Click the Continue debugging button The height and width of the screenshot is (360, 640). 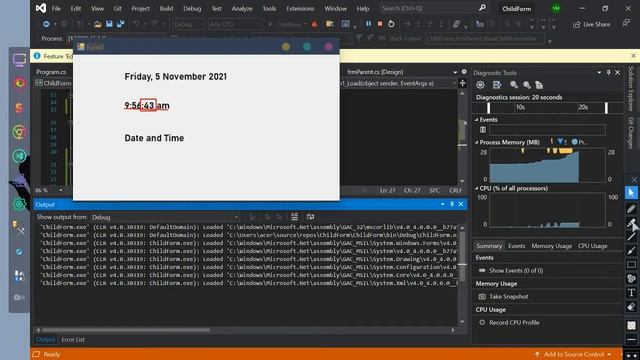pyautogui.click(x=284, y=24)
